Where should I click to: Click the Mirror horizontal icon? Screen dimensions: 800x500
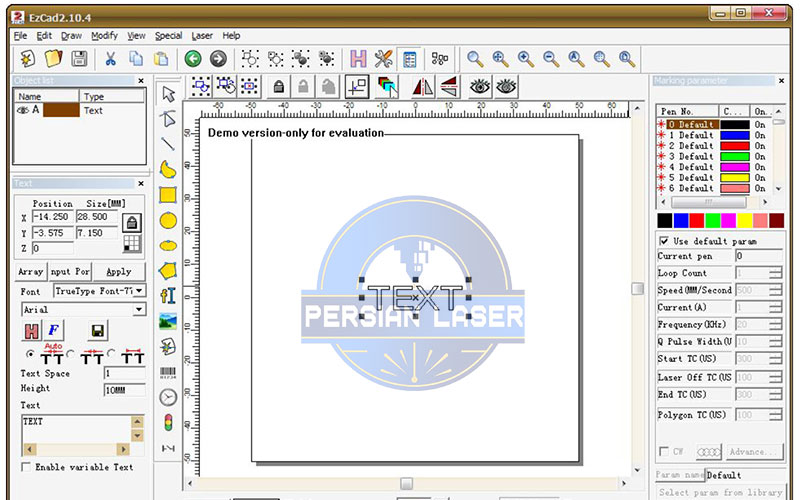point(423,87)
